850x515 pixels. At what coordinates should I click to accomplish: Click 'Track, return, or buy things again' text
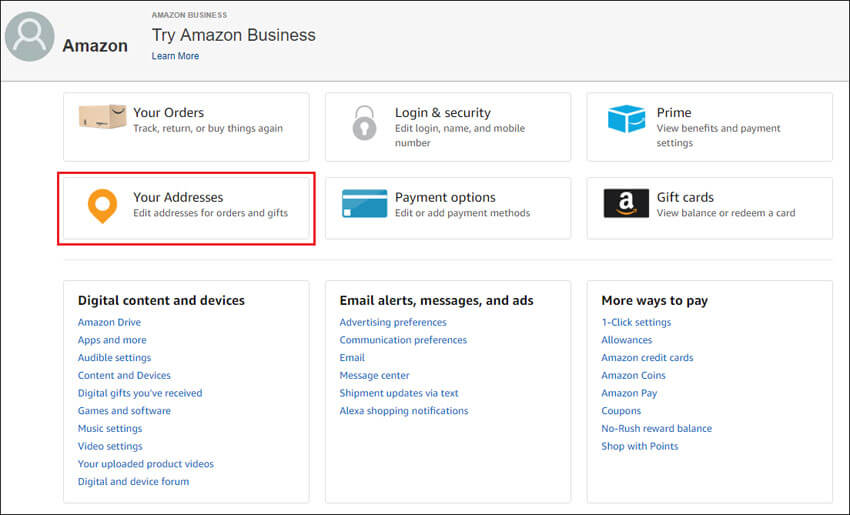pos(208,128)
